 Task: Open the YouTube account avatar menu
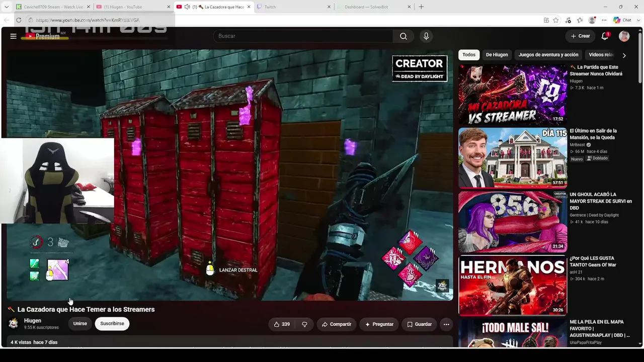(x=624, y=36)
